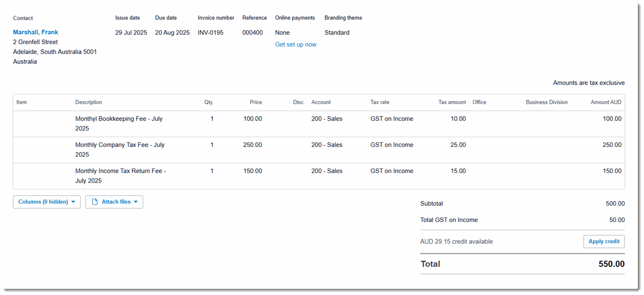The width and height of the screenshot is (644, 295).
Task: Click the Account column header
Action: tap(321, 102)
